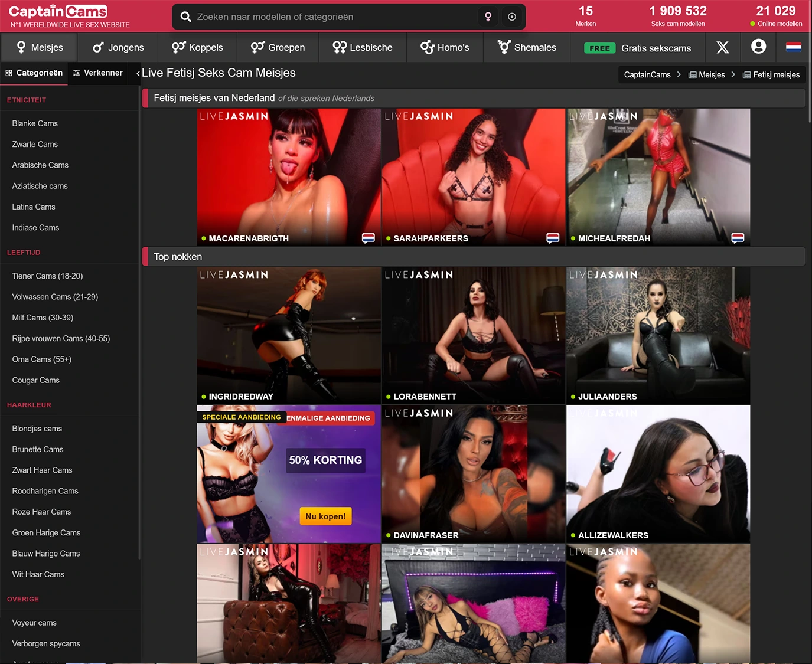Open the INGRIDREDWAY cam thumbnail
The height and width of the screenshot is (664, 812).
pyautogui.click(x=289, y=335)
